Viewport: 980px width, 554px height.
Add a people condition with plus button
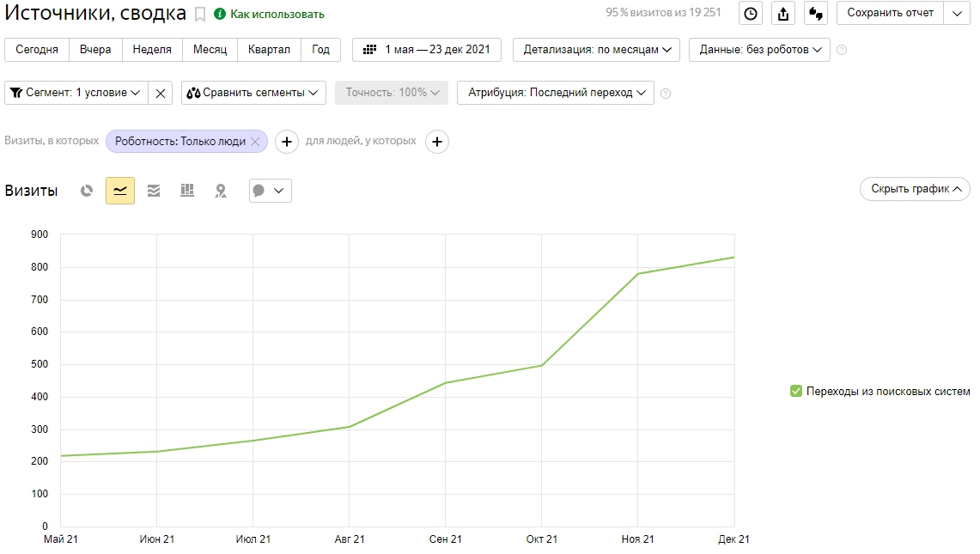pyautogui.click(x=437, y=142)
